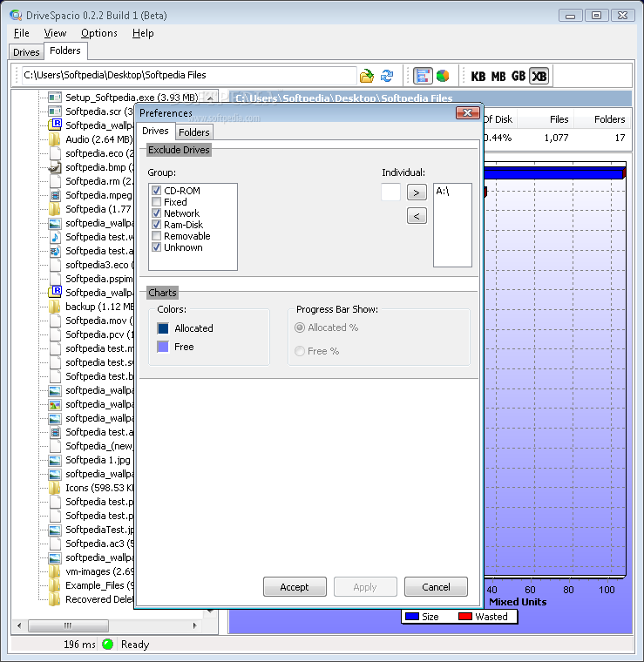
Task: Click the green status indicator light
Action: (108, 645)
